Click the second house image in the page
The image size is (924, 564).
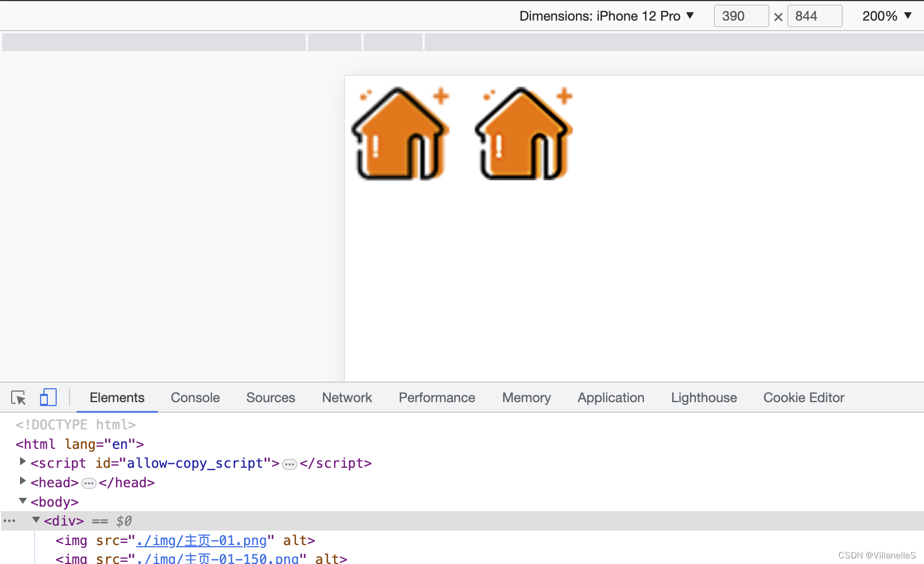tap(524, 133)
